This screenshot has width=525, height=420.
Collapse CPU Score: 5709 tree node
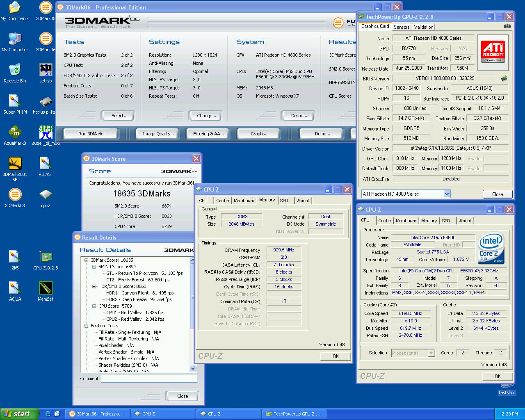click(94, 306)
